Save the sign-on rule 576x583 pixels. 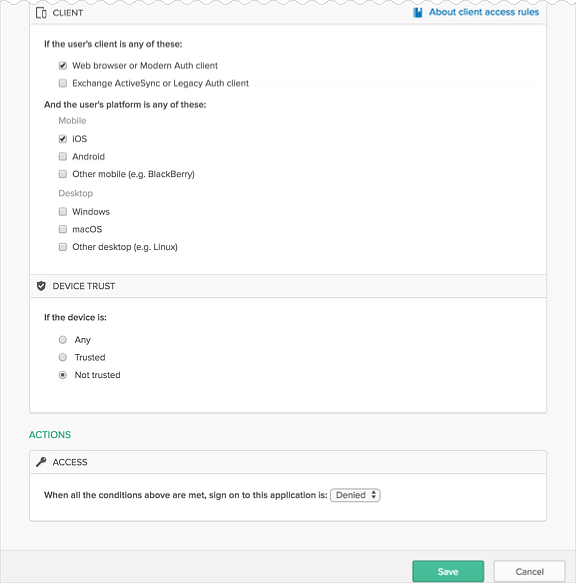pos(448,571)
